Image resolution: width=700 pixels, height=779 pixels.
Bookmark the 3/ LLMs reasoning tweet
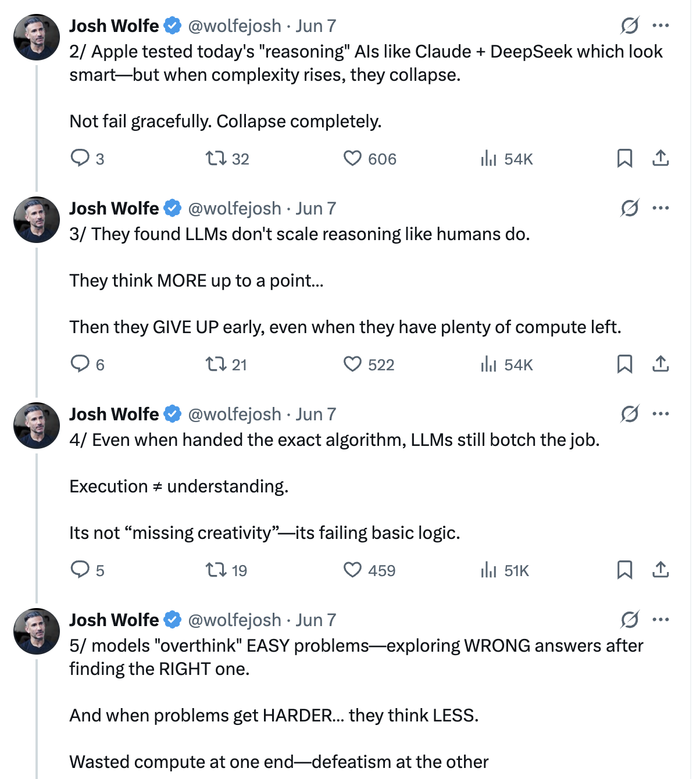tap(624, 364)
